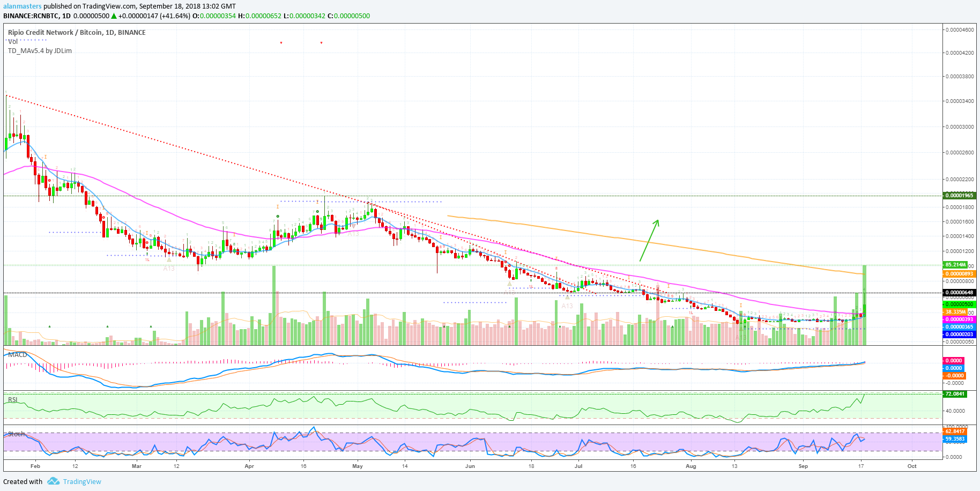
Task: Click the RSI 40.0000 axis label
Action: (x=955, y=411)
